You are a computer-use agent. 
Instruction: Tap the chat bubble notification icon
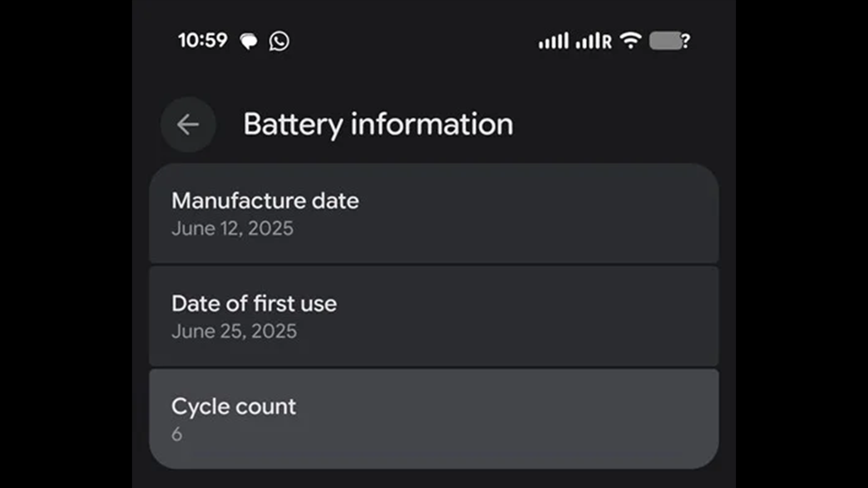point(249,41)
